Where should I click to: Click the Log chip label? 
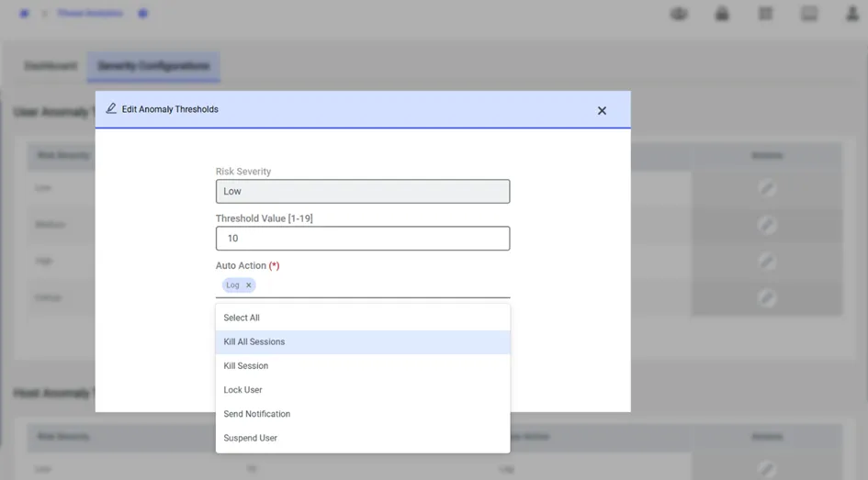point(232,285)
